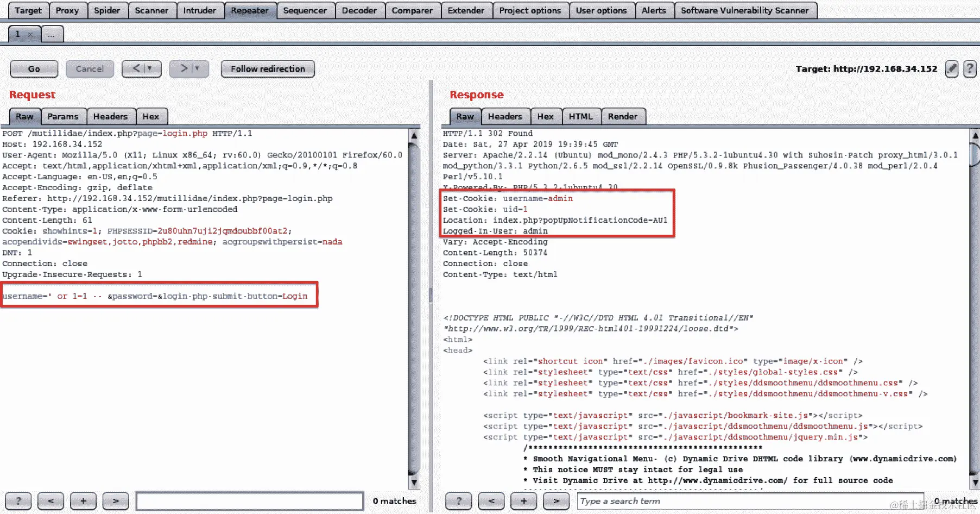
Task: Focus the request search field
Action: pyautogui.click(x=250, y=501)
